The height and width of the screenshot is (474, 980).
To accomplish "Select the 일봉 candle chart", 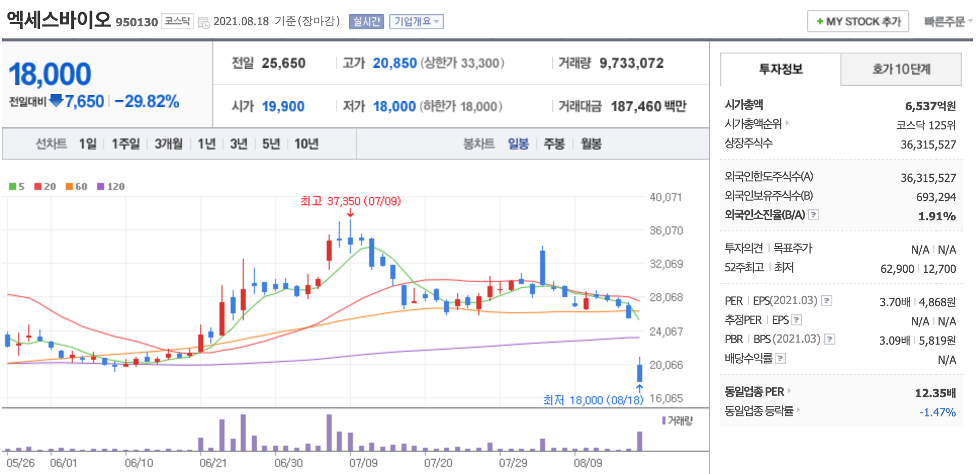I will [518, 144].
